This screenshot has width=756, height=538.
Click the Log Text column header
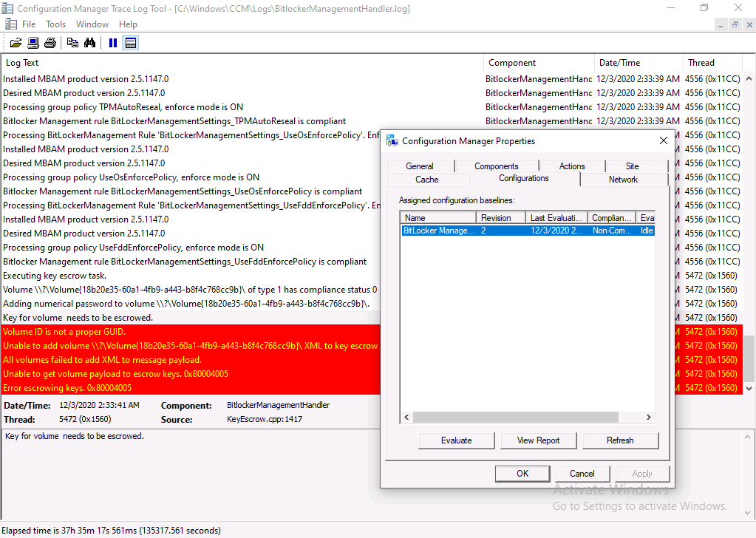(242, 63)
